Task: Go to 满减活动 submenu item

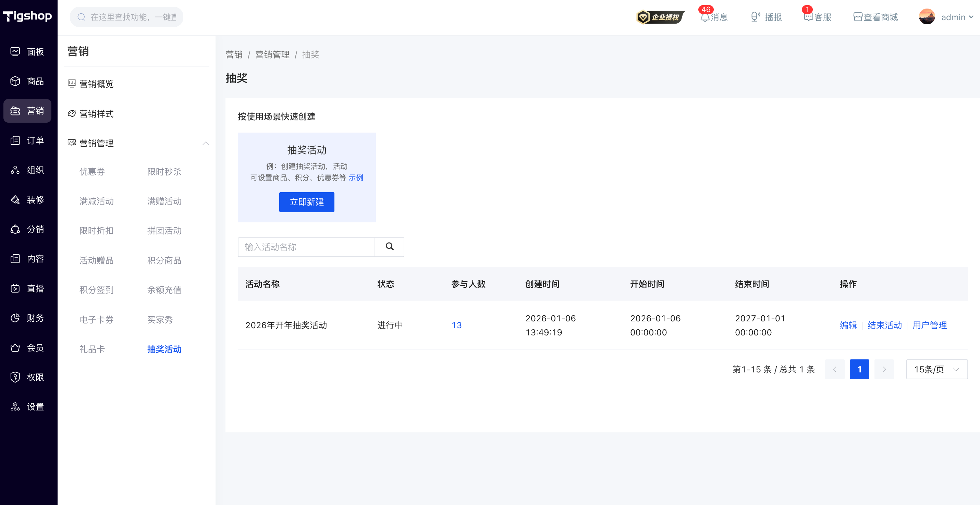Action: pos(97,201)
